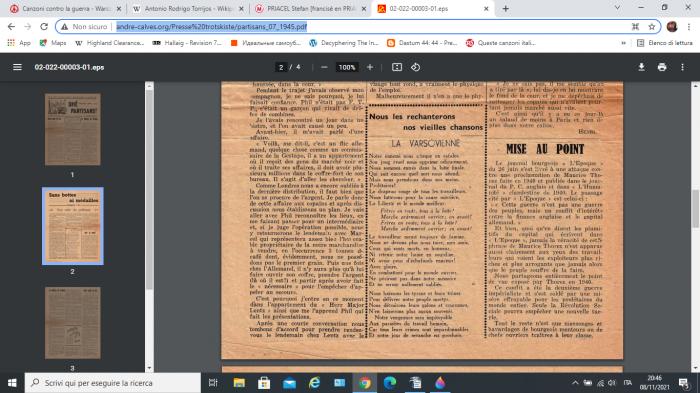
Task: Select page 1 thumbnail
Action: [x=73, y=130]
